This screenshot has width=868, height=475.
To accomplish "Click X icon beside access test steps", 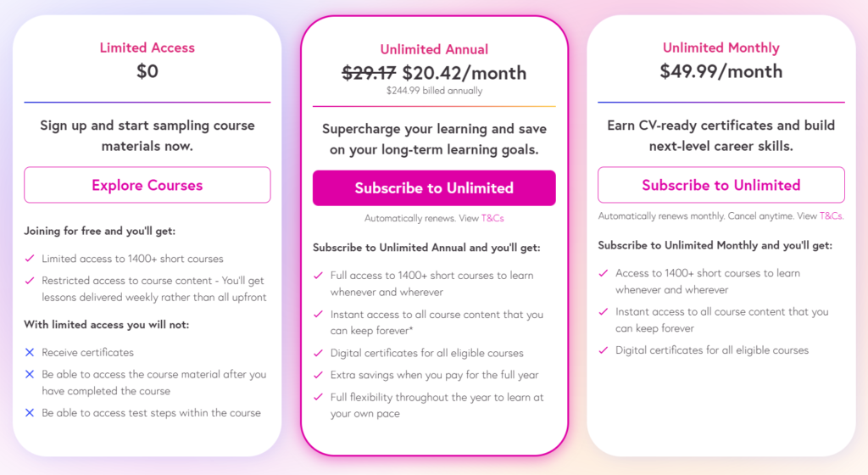I will [30, 413].
